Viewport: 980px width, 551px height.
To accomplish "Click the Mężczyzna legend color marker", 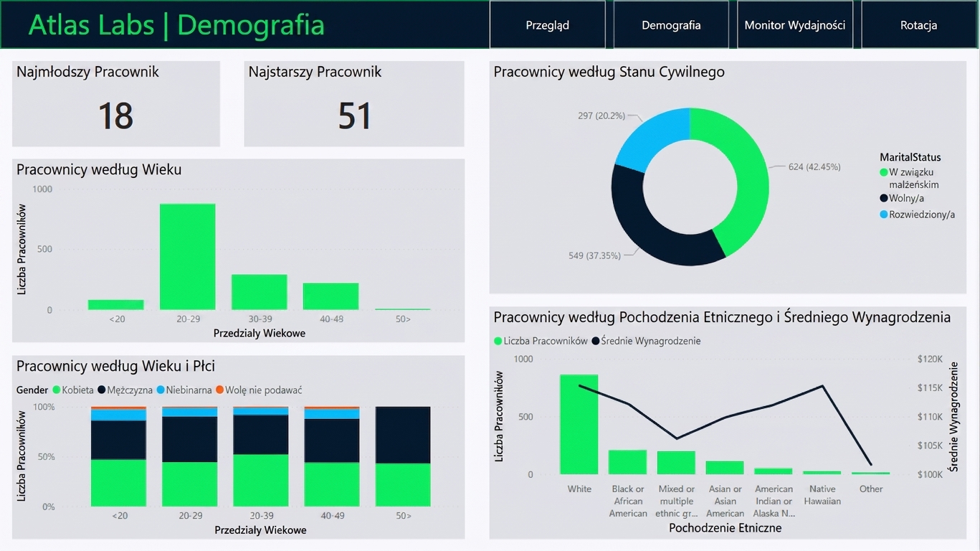I will [x=102, y=390].
